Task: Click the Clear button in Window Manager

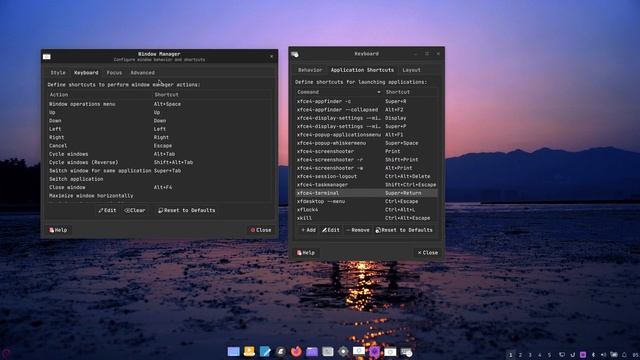Action: click(x=135, y=211)
